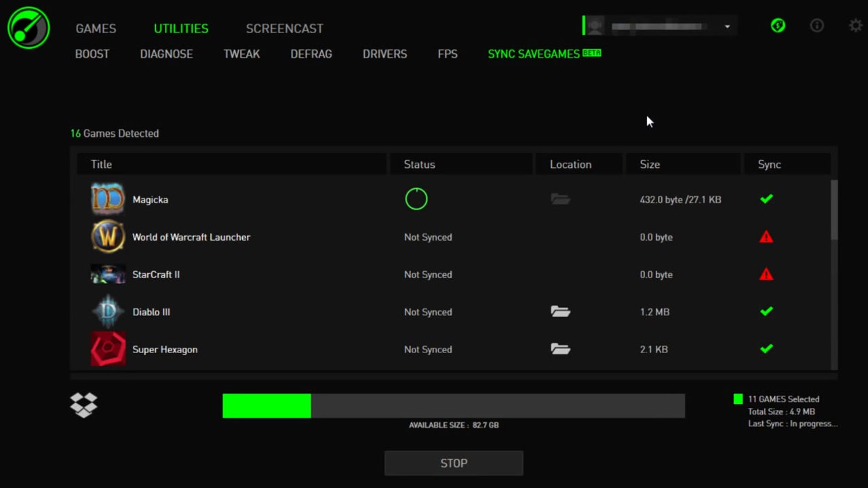Click Not Synced status for StarCraft II

tap(428, 274)
